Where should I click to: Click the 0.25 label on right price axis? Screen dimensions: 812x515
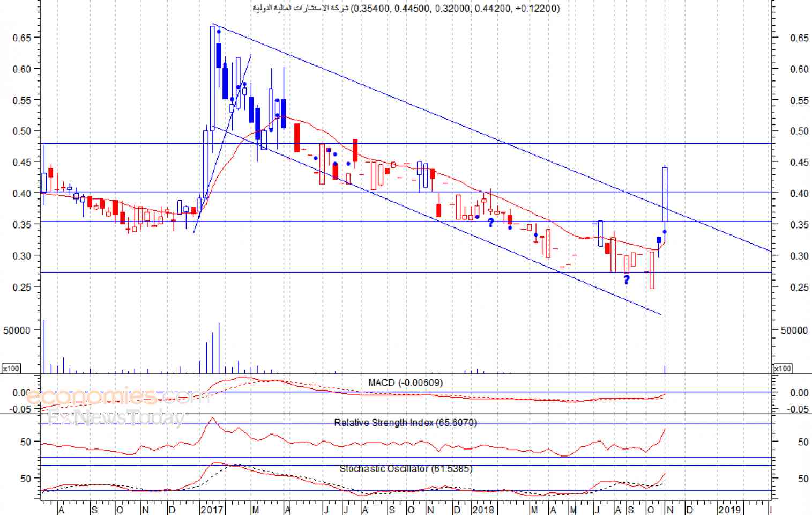tap(799, 287)
